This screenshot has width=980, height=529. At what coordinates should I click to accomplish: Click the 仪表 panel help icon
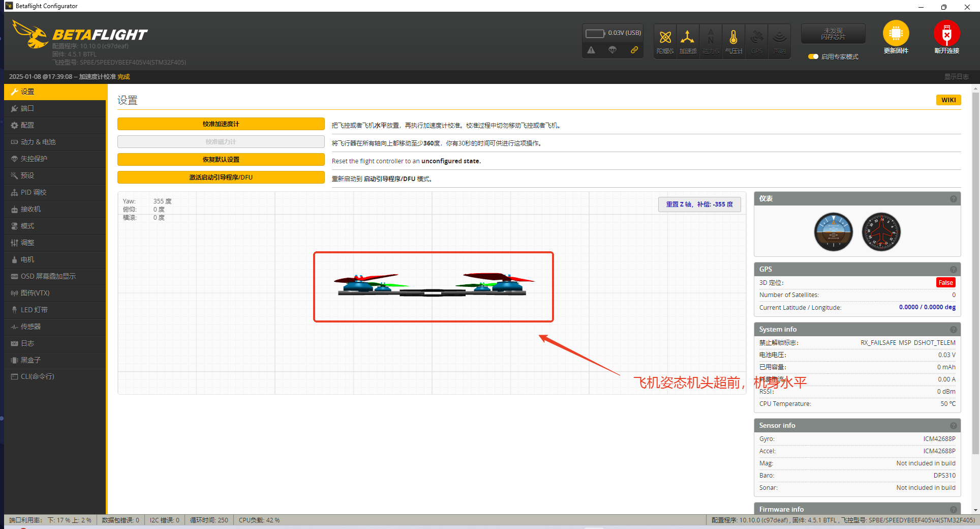pyautogui.click(x=954, y=199)
